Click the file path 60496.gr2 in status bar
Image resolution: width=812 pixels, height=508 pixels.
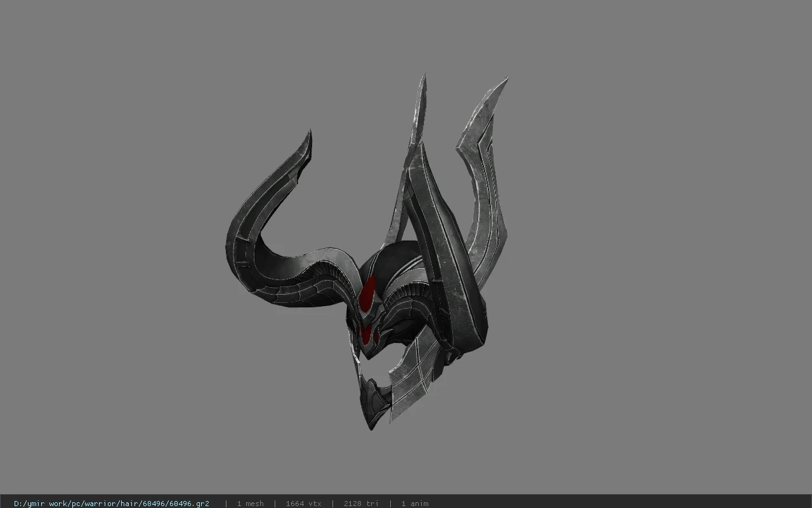(112, 504)
